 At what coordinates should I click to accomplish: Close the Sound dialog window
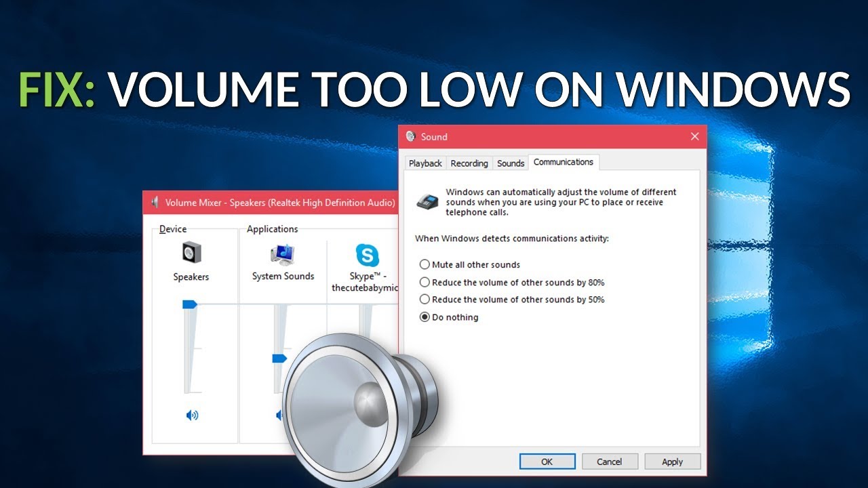click(694, 136)
